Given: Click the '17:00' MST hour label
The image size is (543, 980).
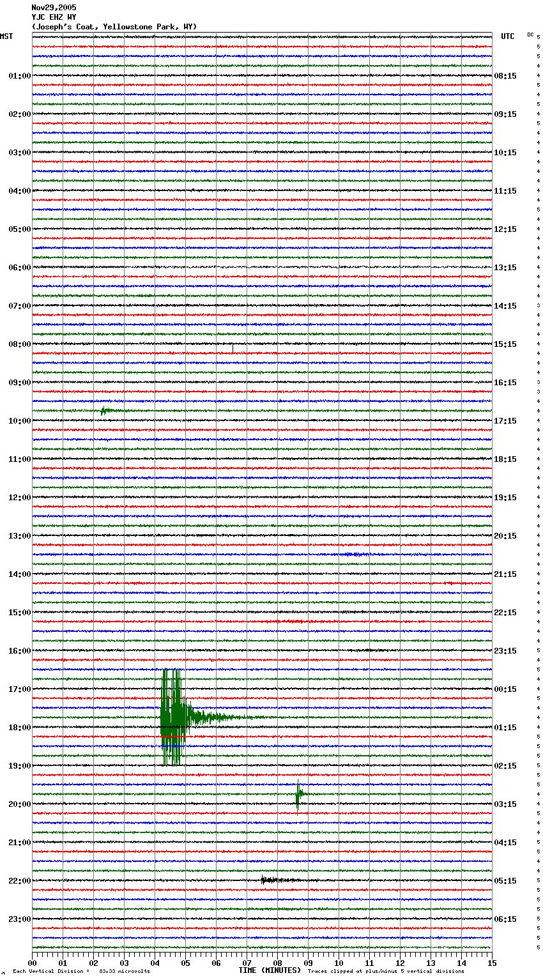Looking at the screenshot, I should pyautogui.click(x=19, y=689).
